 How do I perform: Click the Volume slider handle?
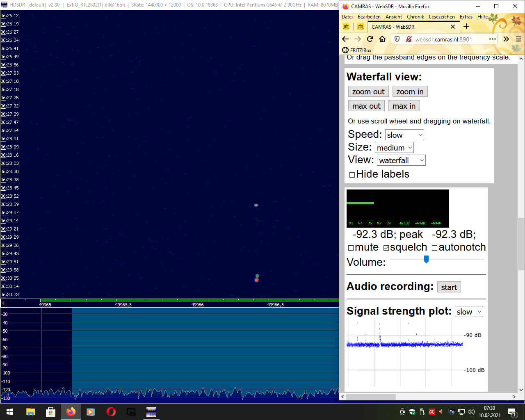426,259
